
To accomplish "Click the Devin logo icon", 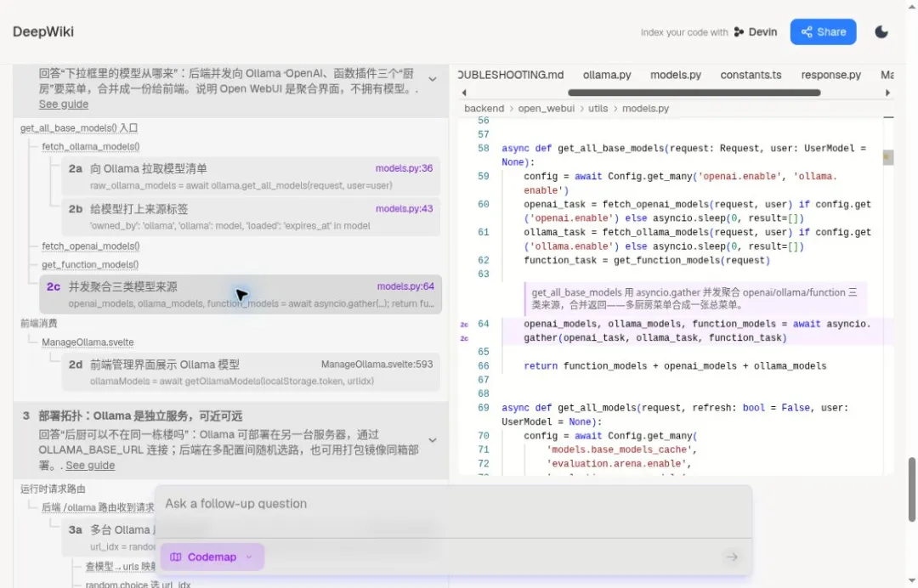I will tap(739, 32).
